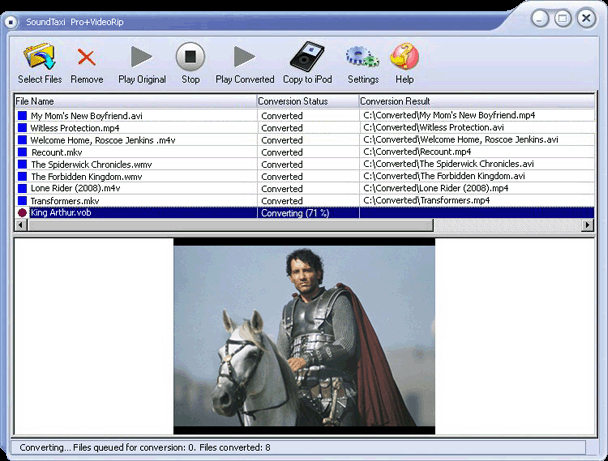Click the SoundTaxi title bar app icon

point(11,22)
